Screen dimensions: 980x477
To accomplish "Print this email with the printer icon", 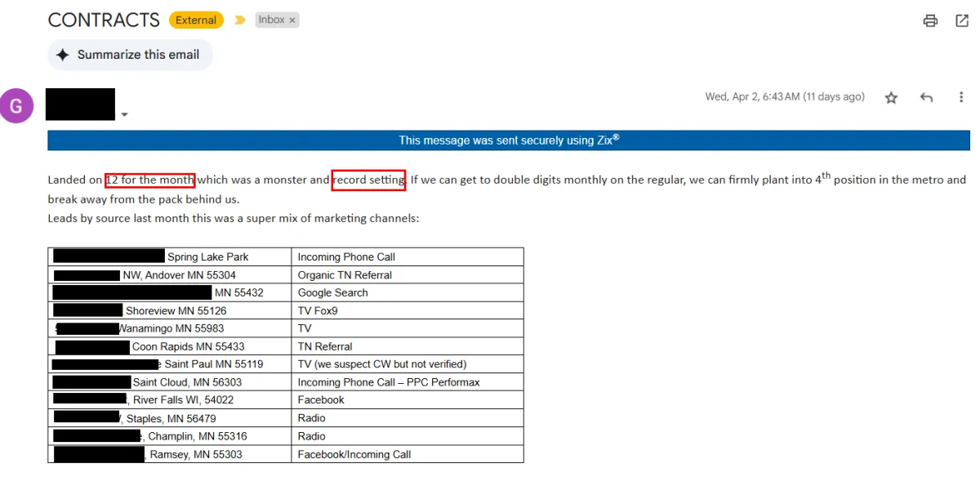I will (930, 20).
